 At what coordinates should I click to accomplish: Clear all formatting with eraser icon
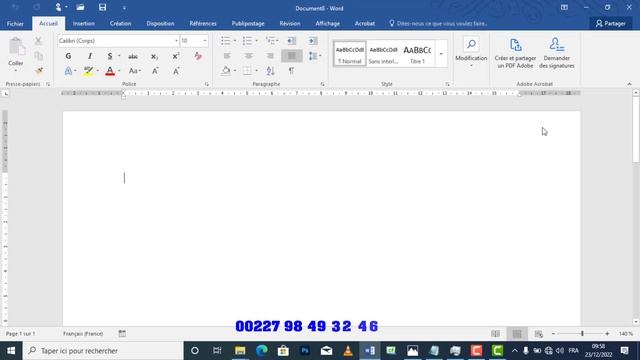(198, 56)
